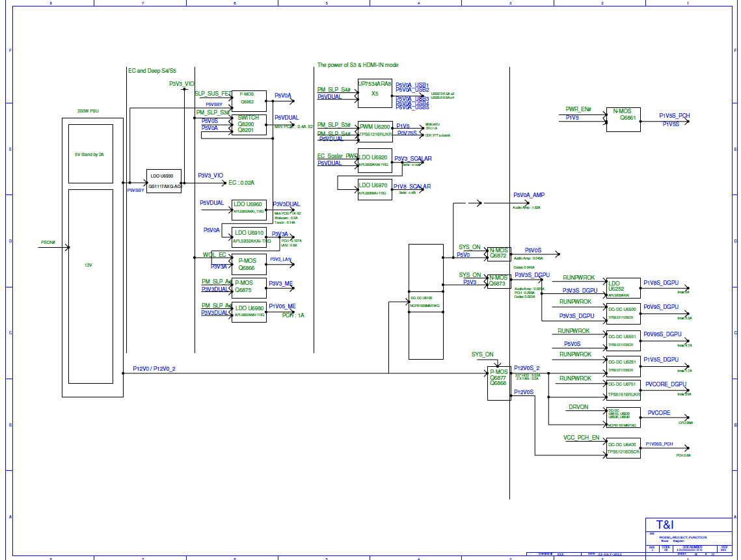The height and width of the screenshot is (560, 741).
Task: Select the P-MOS Q6862 block
Action: (249, 101)
